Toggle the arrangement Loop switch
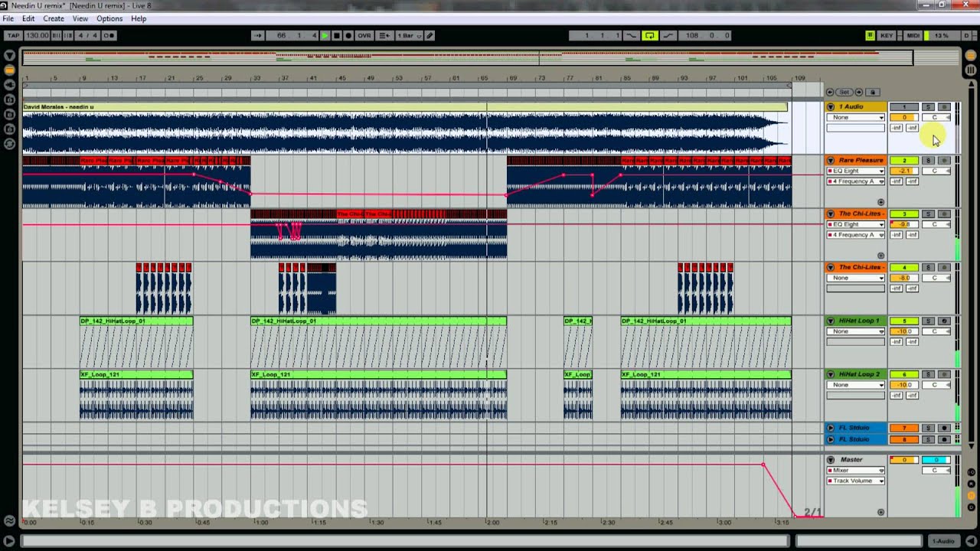 point(649,35)
